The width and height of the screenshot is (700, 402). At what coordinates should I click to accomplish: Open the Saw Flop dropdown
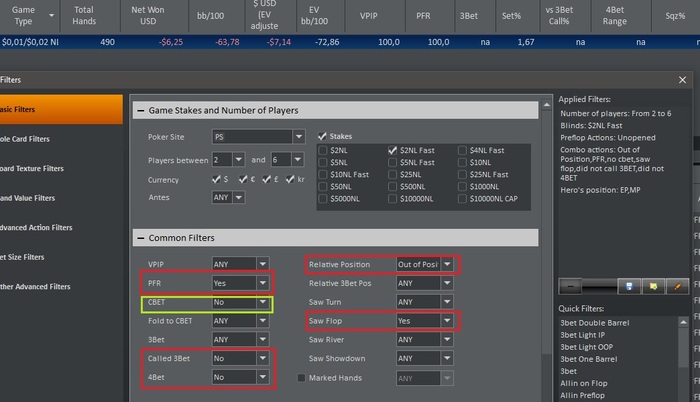click(448, 322)
